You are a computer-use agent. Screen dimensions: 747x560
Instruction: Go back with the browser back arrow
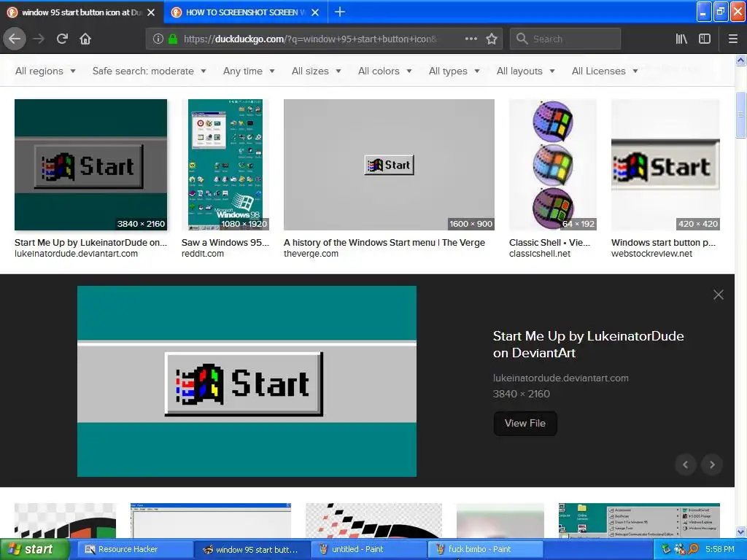click(x=15, y=39)
